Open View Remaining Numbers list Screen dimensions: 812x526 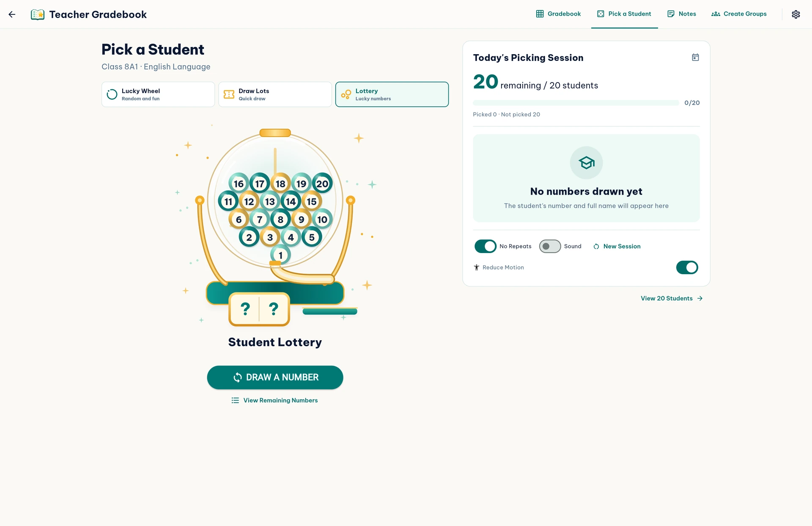(275, 400)
